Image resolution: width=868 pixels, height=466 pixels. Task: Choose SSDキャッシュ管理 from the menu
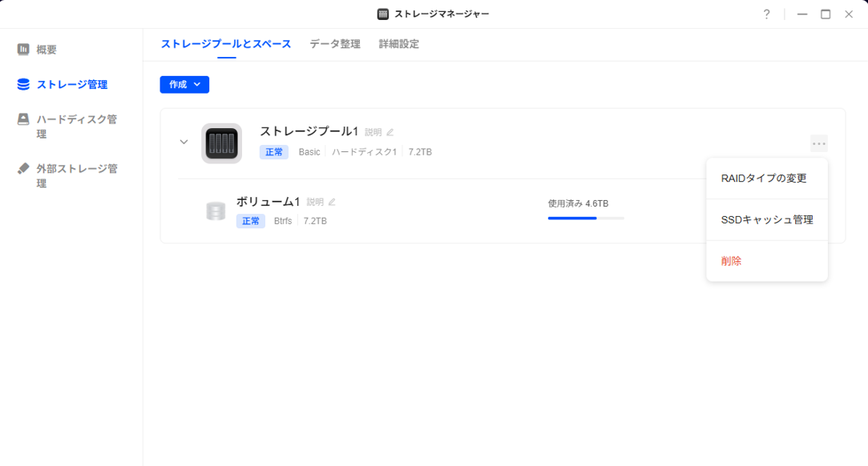point(767,220)
